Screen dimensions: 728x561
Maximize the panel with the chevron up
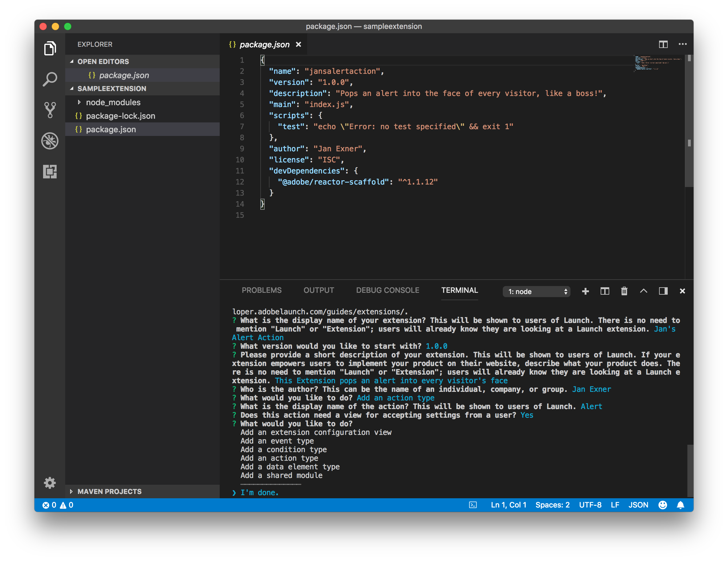(x=643, y=291)
